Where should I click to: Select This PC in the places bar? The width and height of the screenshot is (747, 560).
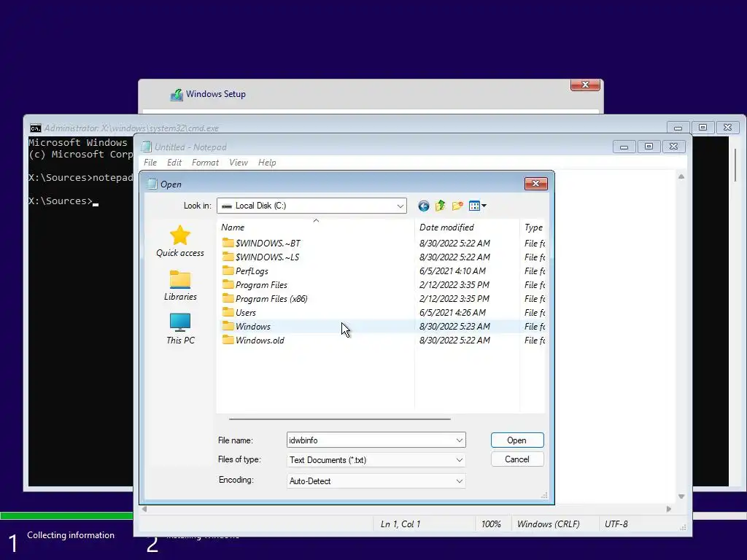(x=180, y=329)
